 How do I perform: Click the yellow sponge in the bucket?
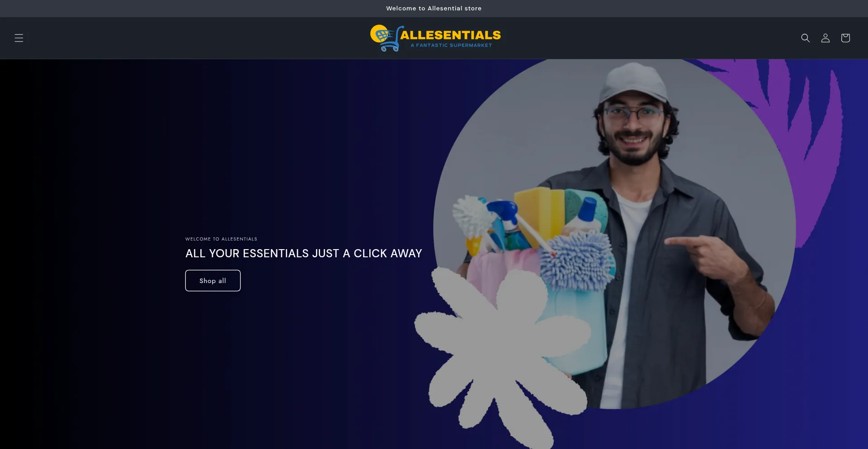coord(538,213)
